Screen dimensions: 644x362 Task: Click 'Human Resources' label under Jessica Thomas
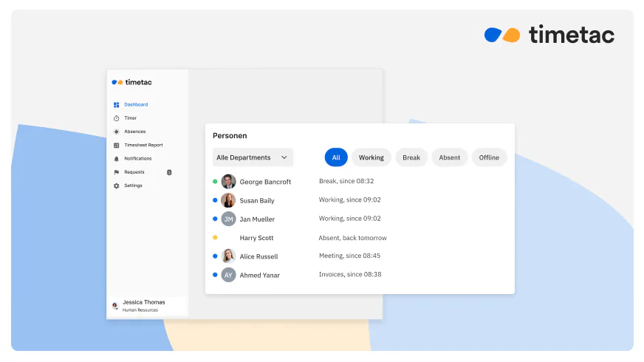click(140, 310)
